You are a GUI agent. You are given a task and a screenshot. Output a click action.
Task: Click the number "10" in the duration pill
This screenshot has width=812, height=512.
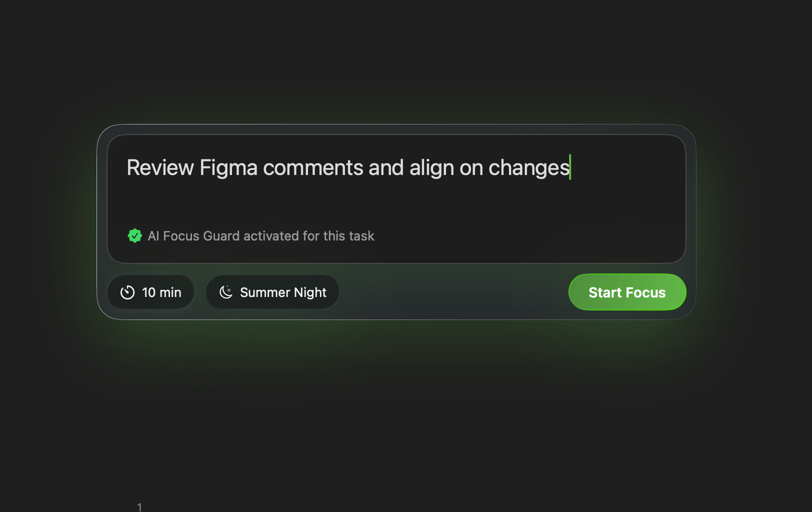148,292
